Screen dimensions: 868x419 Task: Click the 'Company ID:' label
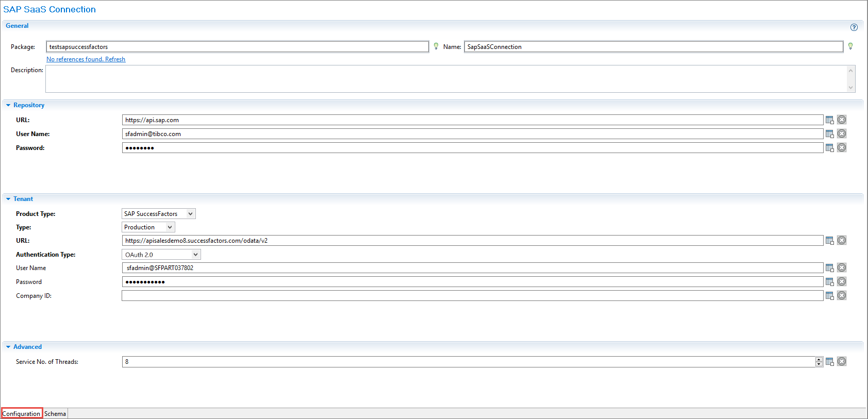(x=34, y=296)
